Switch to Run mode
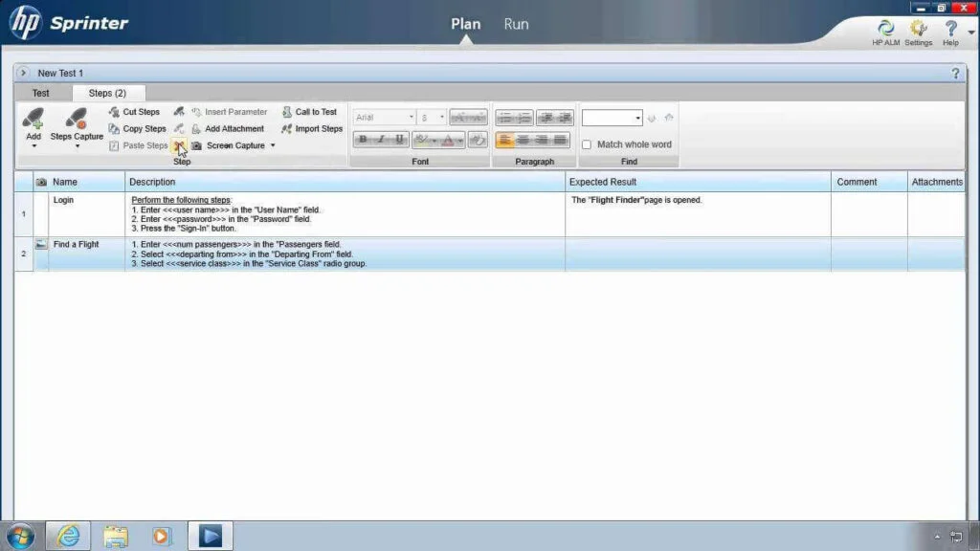This screenshot has width=980, height=551. click(516, 24)
